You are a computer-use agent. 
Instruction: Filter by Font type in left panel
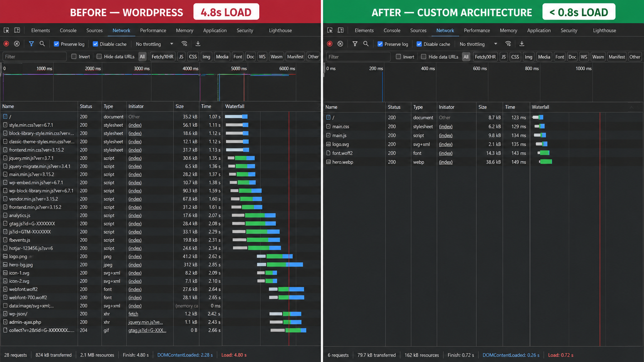238,57
